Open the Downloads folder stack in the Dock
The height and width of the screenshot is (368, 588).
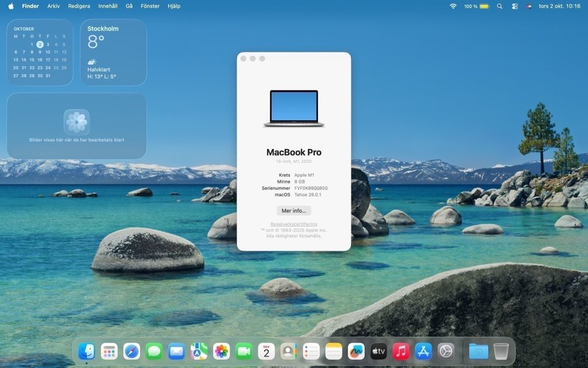(478, 351)
